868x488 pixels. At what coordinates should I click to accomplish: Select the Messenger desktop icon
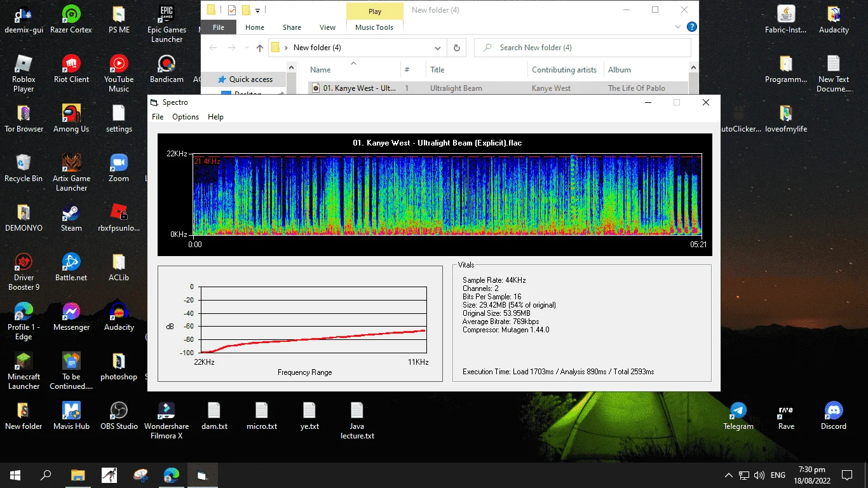[x=71, y=316]
